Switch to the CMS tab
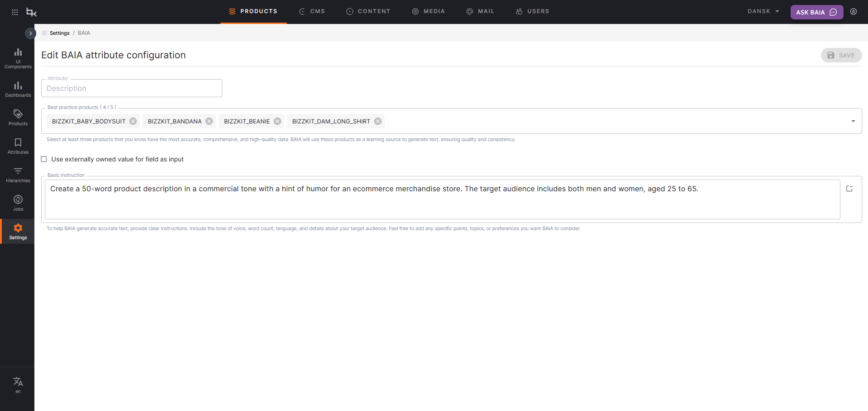The image size is (868, 411). pos(312,11)
